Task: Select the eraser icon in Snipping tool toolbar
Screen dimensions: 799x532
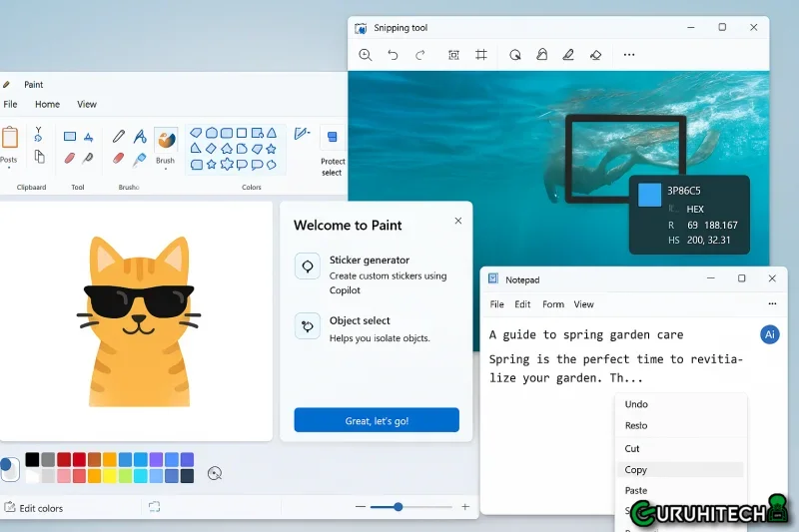Action: click(595, 55)
